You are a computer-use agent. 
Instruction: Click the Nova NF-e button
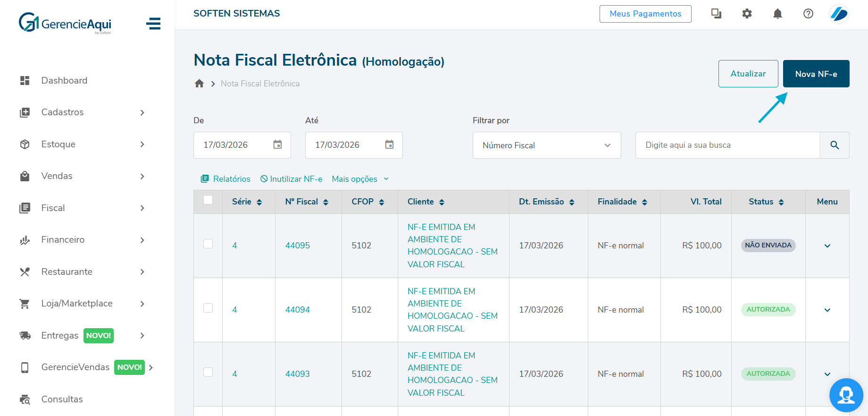tap(816, 74)
